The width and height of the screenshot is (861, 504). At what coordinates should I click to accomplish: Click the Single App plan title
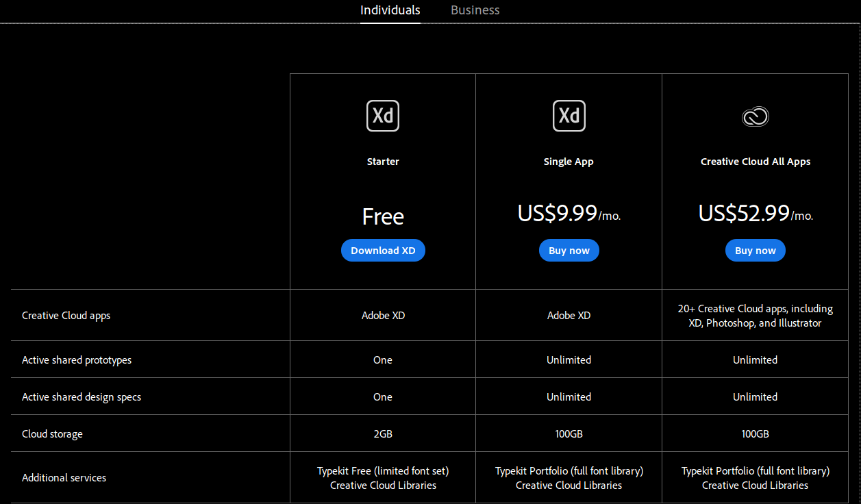[569, 162]
